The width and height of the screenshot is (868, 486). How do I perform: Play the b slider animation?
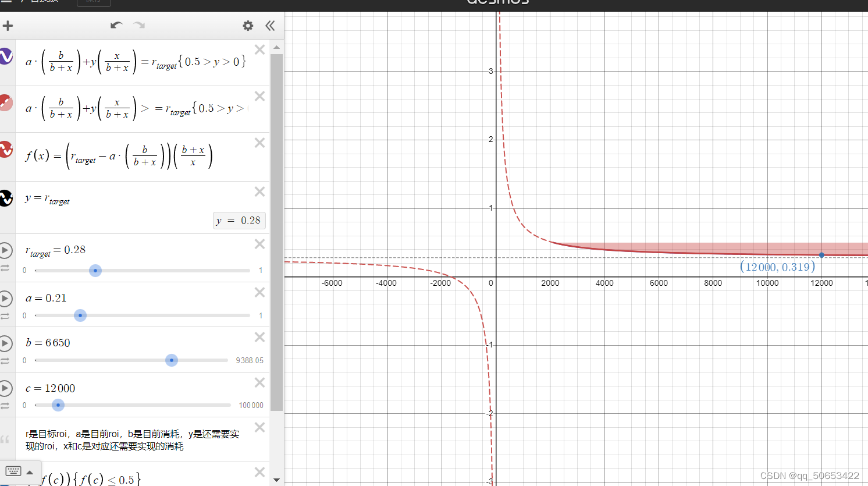(x=5, y=343)
